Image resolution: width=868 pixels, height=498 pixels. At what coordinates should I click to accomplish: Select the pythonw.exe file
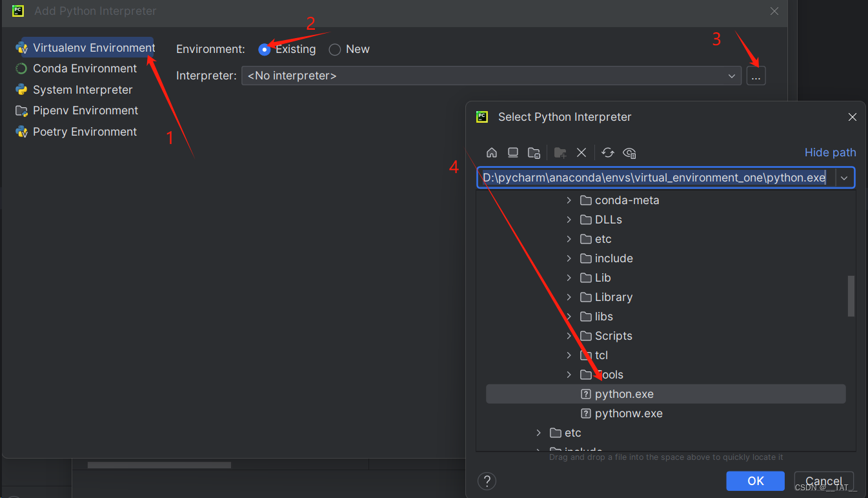click(x=665, y=413)
